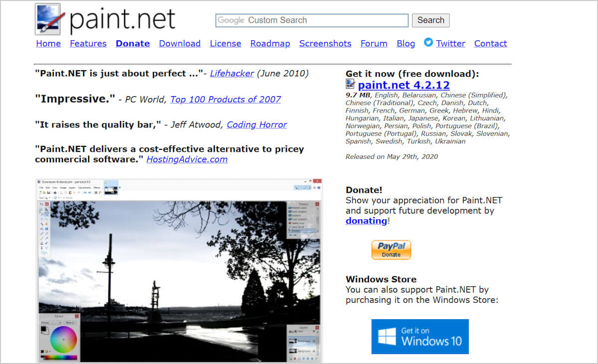Visit the Blog link
The height and width of the screenshot is (364, 598).
(x=406, y=43)
